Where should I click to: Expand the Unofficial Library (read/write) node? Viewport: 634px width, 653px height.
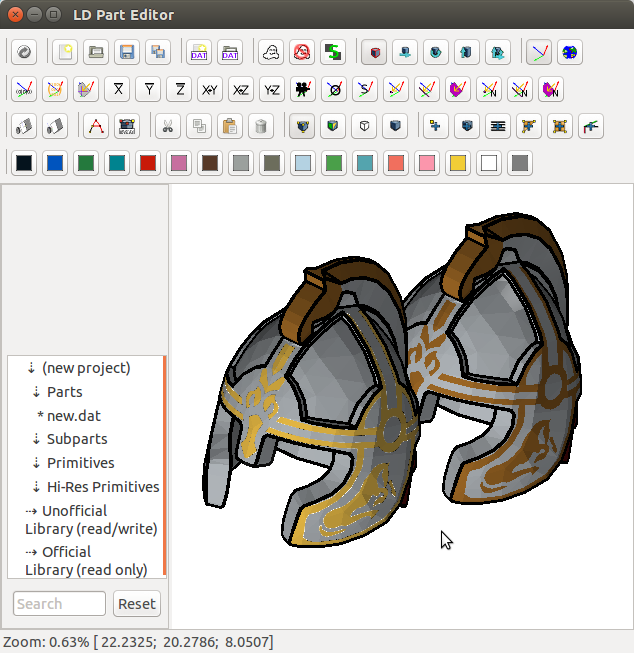(x=32, y=511)
